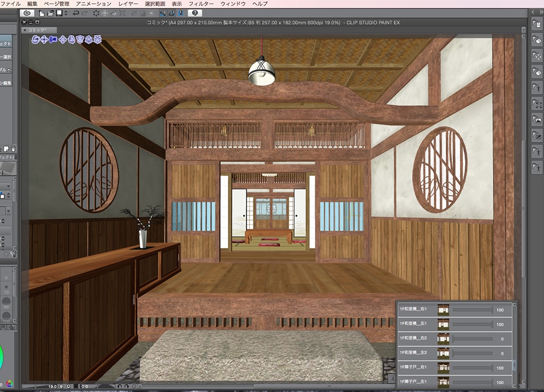Select the highlighted camera zoom tool
Screen dimensions: 544x392
click(53, 40)
